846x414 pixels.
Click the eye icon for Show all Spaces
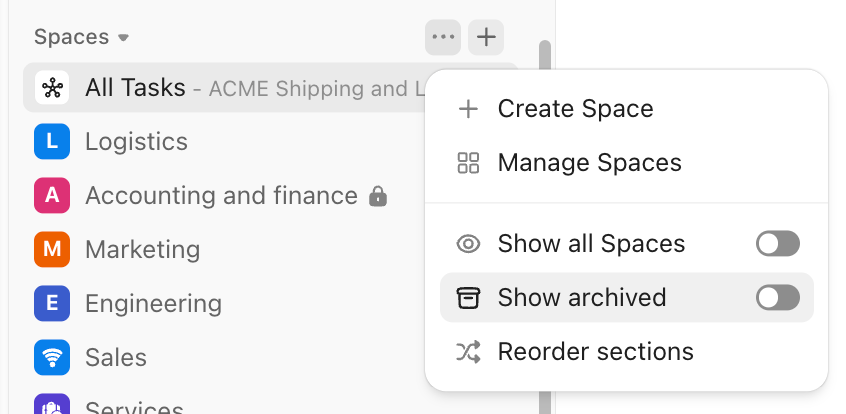pos(468,244)
